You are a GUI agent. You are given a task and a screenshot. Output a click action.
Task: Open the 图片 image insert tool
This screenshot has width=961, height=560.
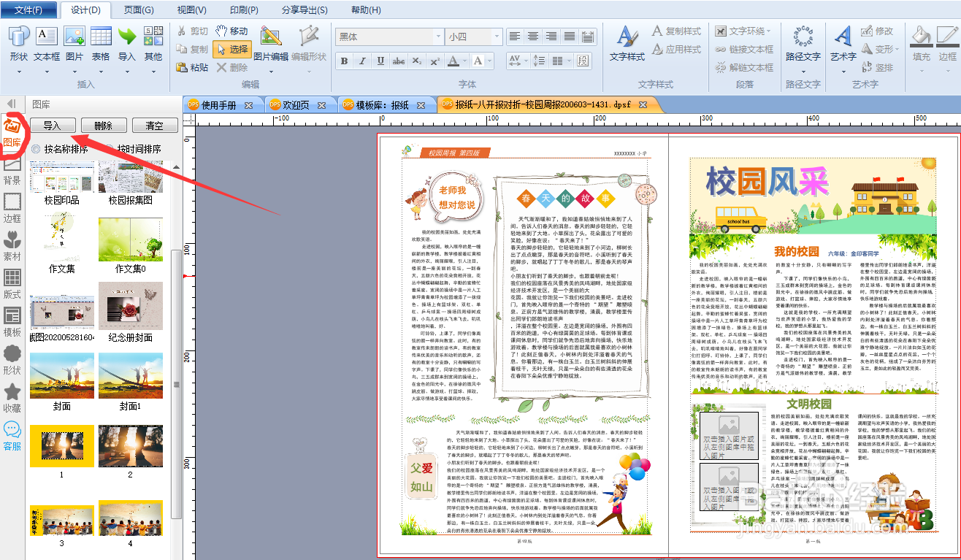pos(74,45)
